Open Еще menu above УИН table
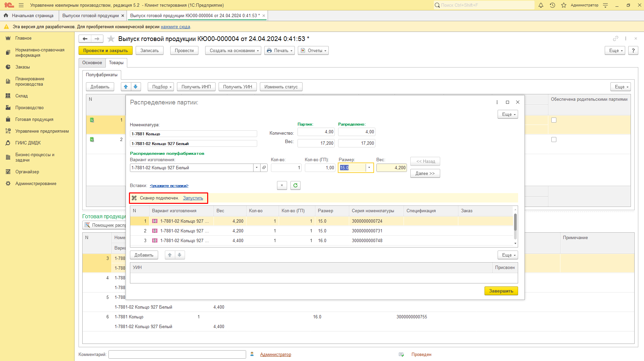Viewport: 644px width, 361px height. tap(508, 255)
